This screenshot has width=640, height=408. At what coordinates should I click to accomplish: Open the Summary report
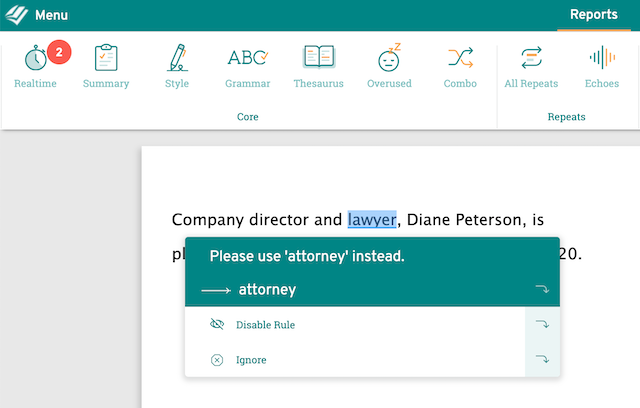coord(106,66)
